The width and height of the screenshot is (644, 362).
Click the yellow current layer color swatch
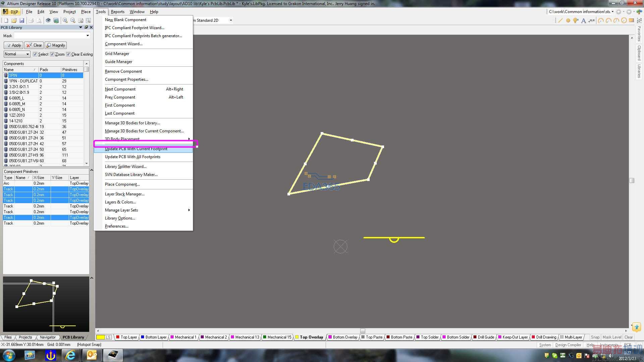101,337
